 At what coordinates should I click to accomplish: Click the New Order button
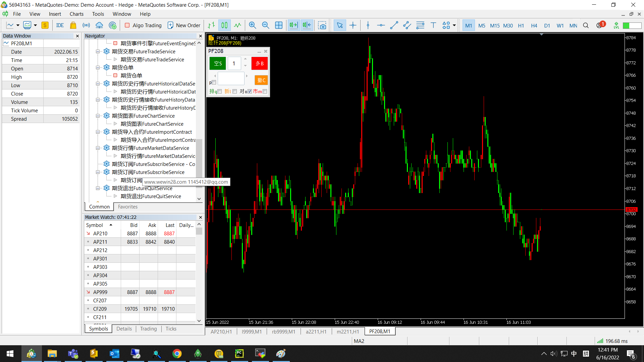tap(184, 25)
